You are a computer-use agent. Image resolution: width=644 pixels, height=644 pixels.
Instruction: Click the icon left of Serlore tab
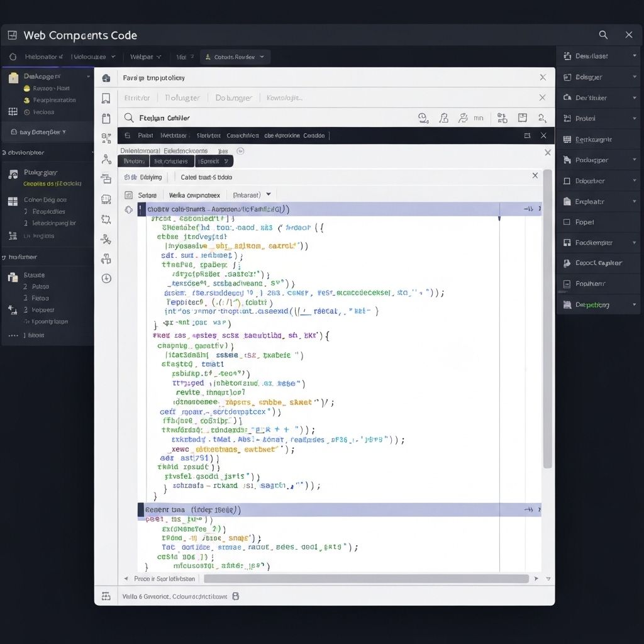pos(129,196)
